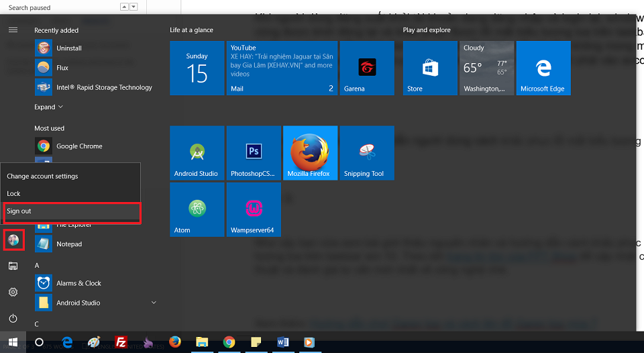This screenshot has width=644, height=353.
Task: Open the Android Studio folder in app list
Action: click(95, 303)
